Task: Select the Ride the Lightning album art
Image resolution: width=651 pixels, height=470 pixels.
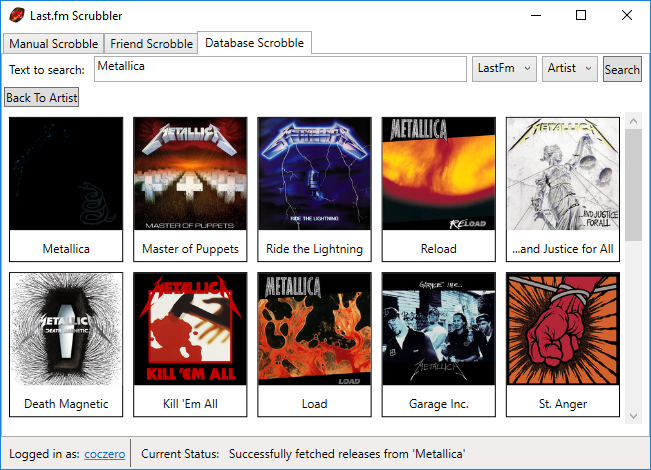Action: pyautogui.click(x=314, y=174)
